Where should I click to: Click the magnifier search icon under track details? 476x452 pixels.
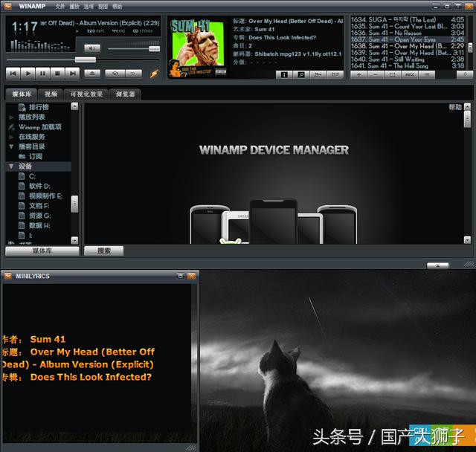tap(301, 74)
